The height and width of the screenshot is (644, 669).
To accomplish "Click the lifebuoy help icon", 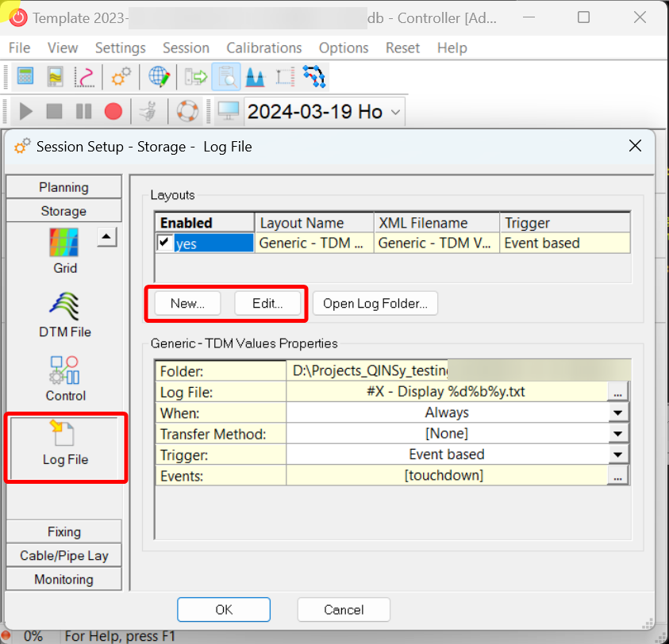I will (x=187, y=111).
